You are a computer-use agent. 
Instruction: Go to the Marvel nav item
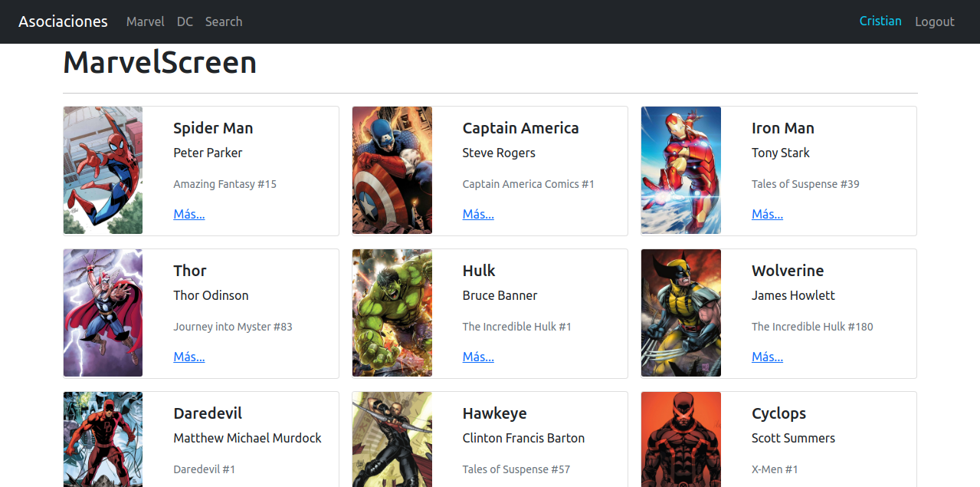point(145,21)
